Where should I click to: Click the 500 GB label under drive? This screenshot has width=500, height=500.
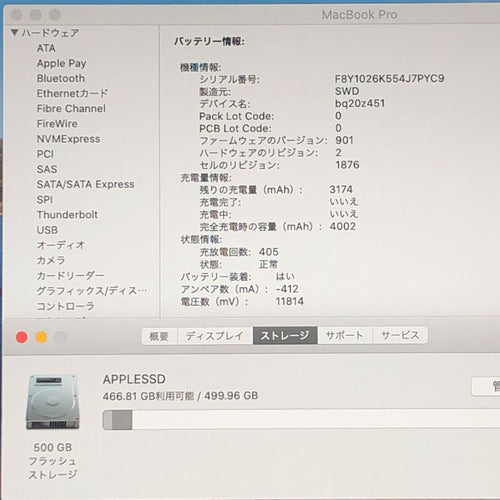(53, 447)
